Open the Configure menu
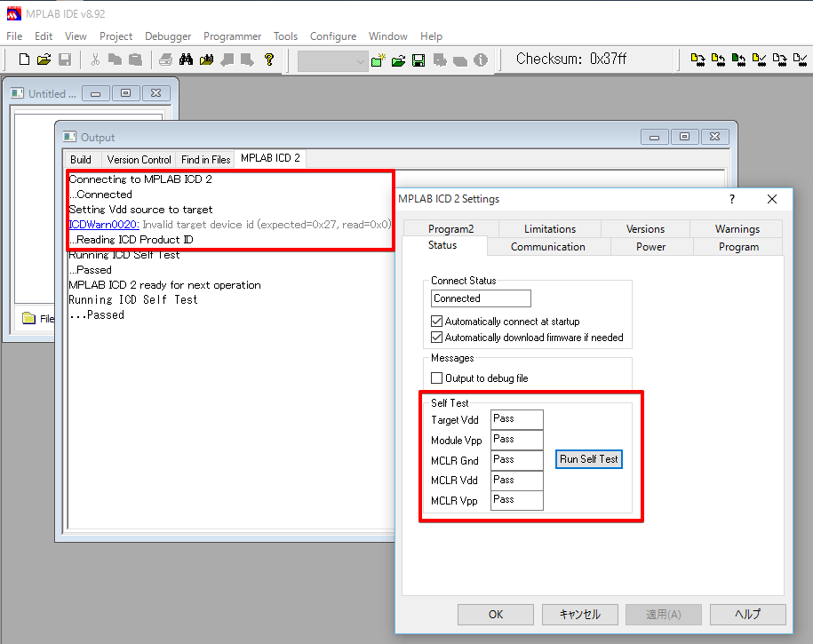Screen dimensions: 813x644 pyautogui.click(x=333, y=36)
